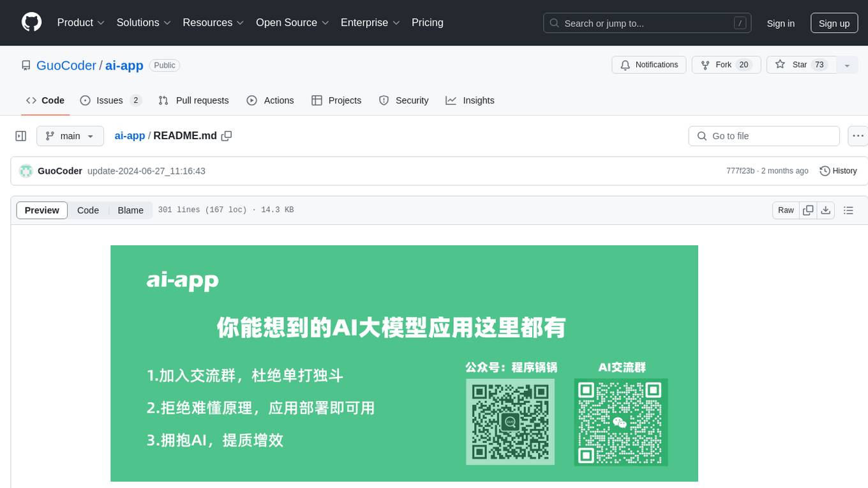Expand the Product menu
This screenshot has height=488, width=868.
(x=81, y=22)
